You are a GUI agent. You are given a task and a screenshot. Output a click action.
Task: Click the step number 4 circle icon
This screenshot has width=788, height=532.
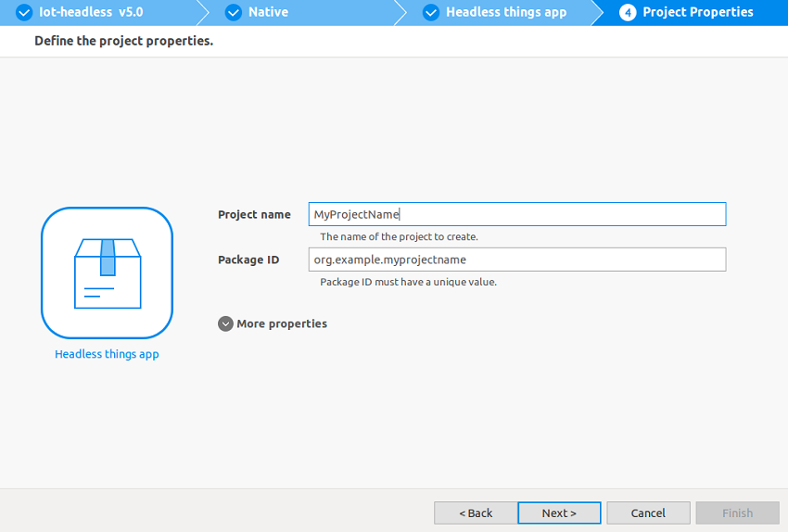click(628, 13)
